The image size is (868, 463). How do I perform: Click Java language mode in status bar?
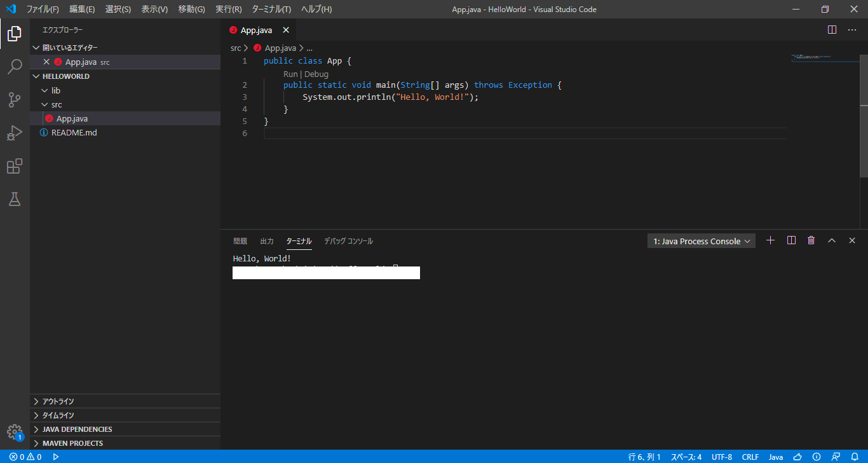776,457
